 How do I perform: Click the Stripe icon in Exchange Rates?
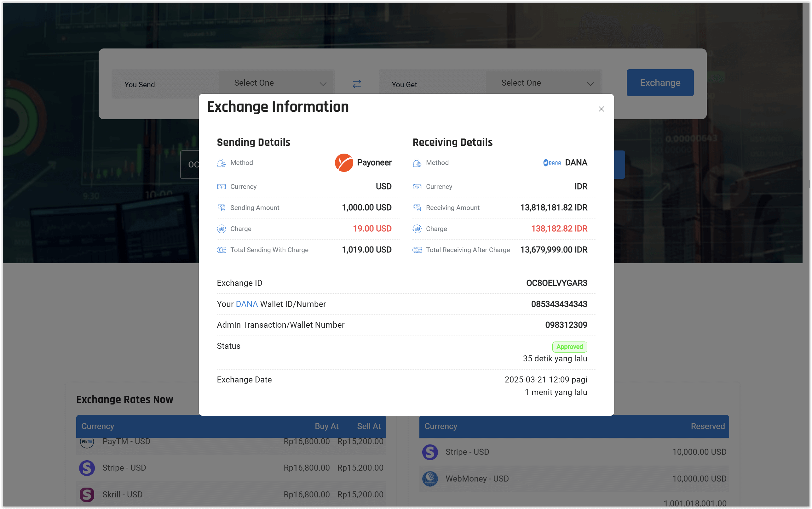[x=87, y=468]
